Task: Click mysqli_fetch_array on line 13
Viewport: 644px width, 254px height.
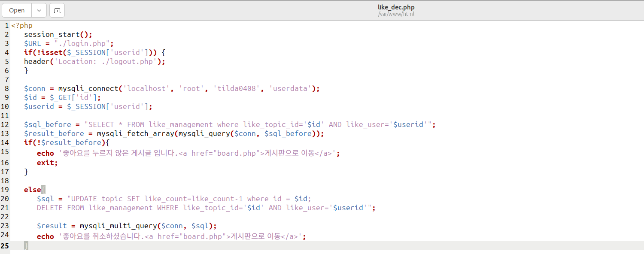Action: point(135,133)
